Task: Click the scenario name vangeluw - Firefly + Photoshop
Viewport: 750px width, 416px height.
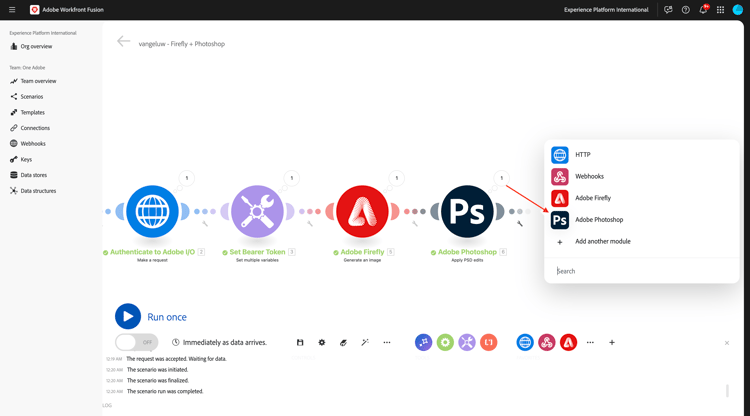Action: [182, 44]
